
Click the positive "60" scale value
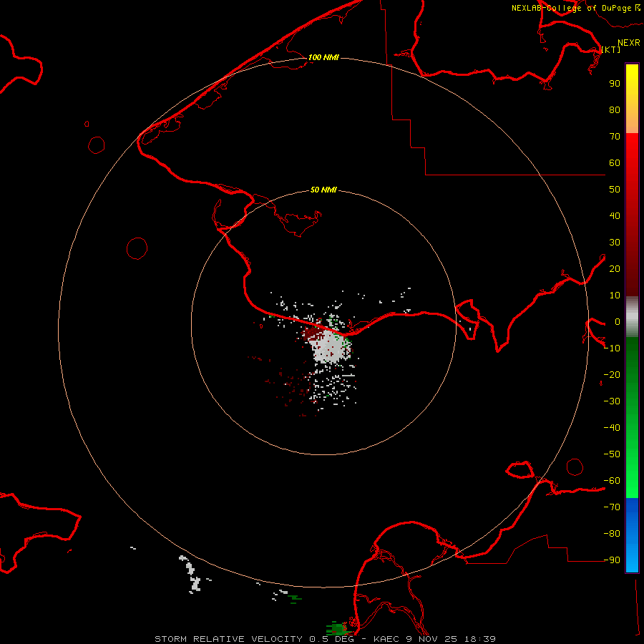(615, 162)
